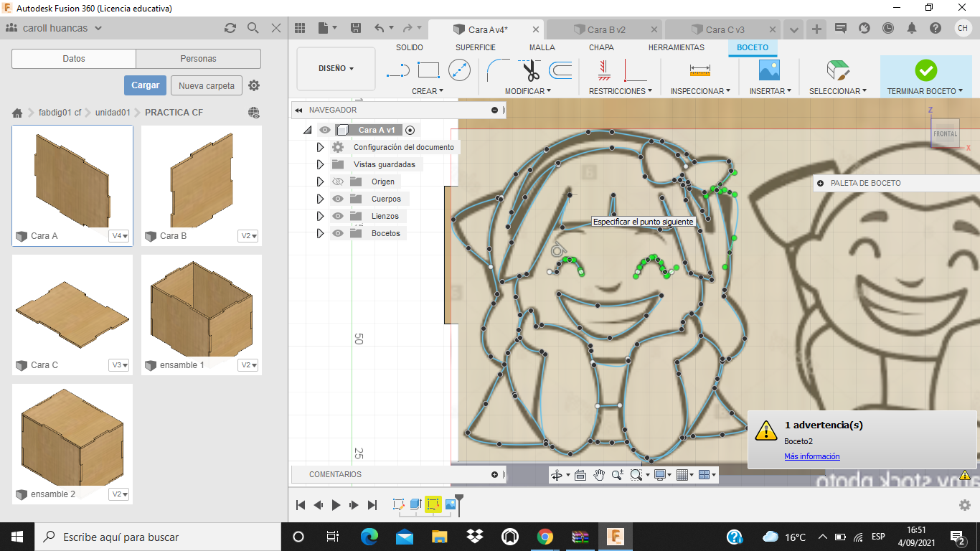
Task: Click the FRONTAL view cube face
Action: click(945, 133)
